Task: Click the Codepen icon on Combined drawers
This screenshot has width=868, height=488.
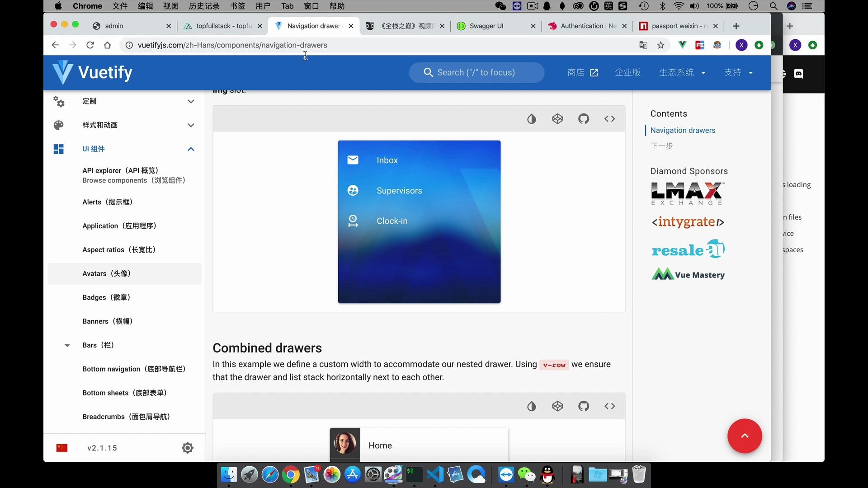Action: click(x=557, y=406)
